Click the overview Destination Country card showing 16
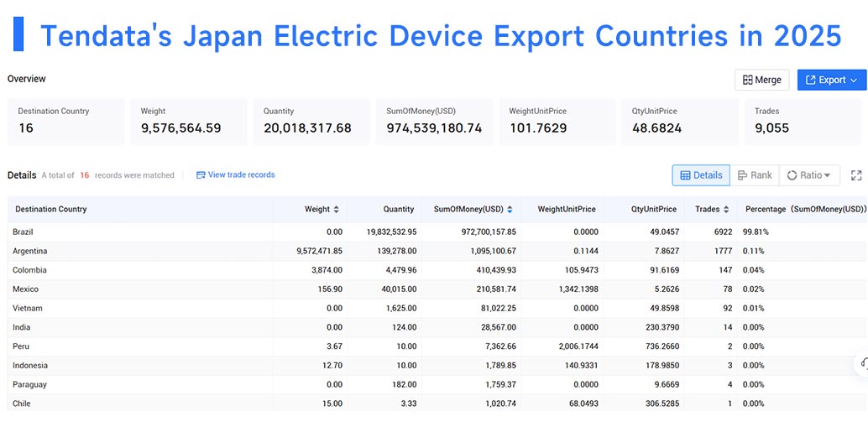The image size is (868, 427). click(65, 122)
